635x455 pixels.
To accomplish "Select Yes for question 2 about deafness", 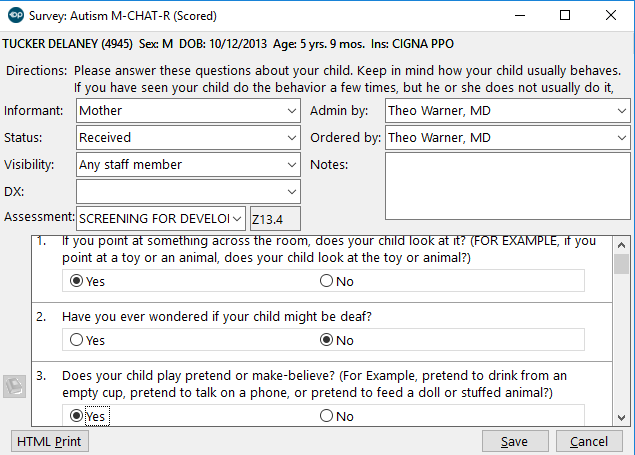I will [76, 340].
